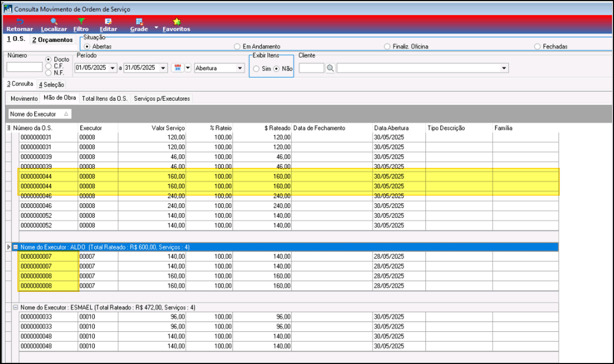Open the start date 01/05/2025 dropdown
Screen dimensions: 614x364
[113, 68]
